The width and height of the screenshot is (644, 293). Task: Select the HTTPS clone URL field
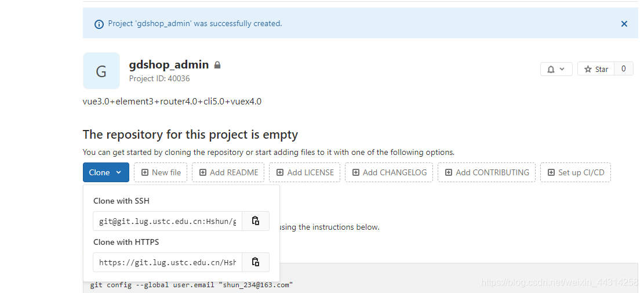pos(168,262)
